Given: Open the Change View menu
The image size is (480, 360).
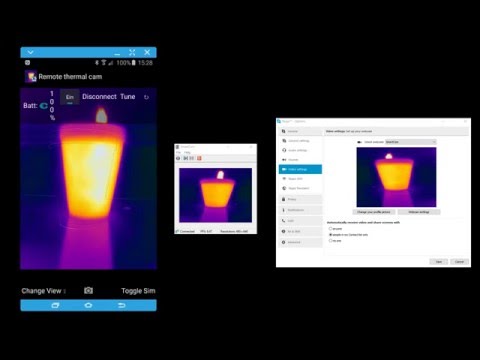Looking at the screenshot, I should click(43, 291).
